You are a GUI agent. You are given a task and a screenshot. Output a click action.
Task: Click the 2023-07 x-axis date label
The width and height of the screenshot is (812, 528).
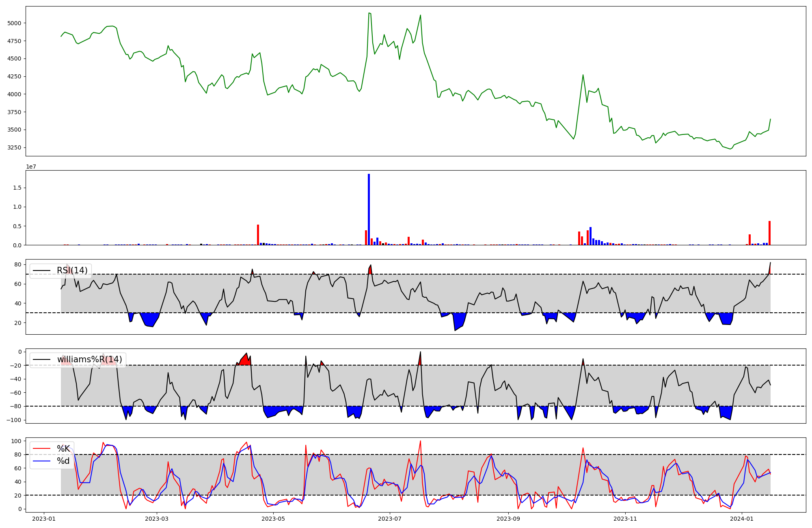(390, 519)
